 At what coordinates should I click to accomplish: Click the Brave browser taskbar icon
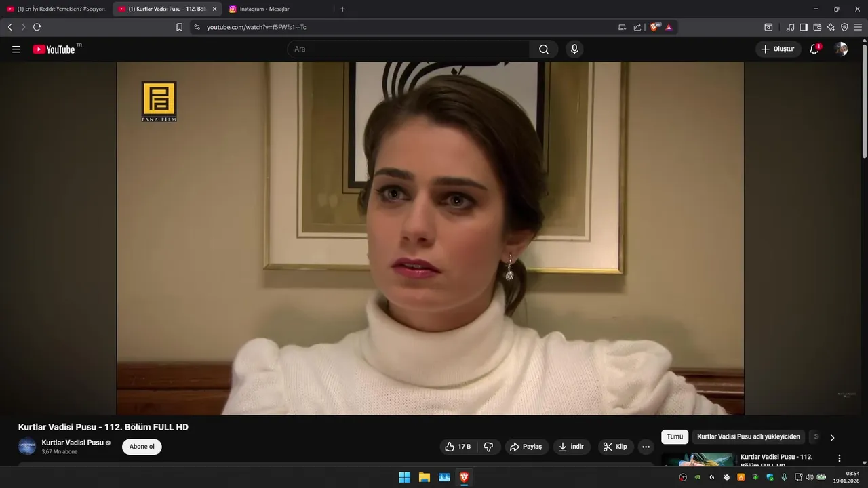click(x=465, y=477)
